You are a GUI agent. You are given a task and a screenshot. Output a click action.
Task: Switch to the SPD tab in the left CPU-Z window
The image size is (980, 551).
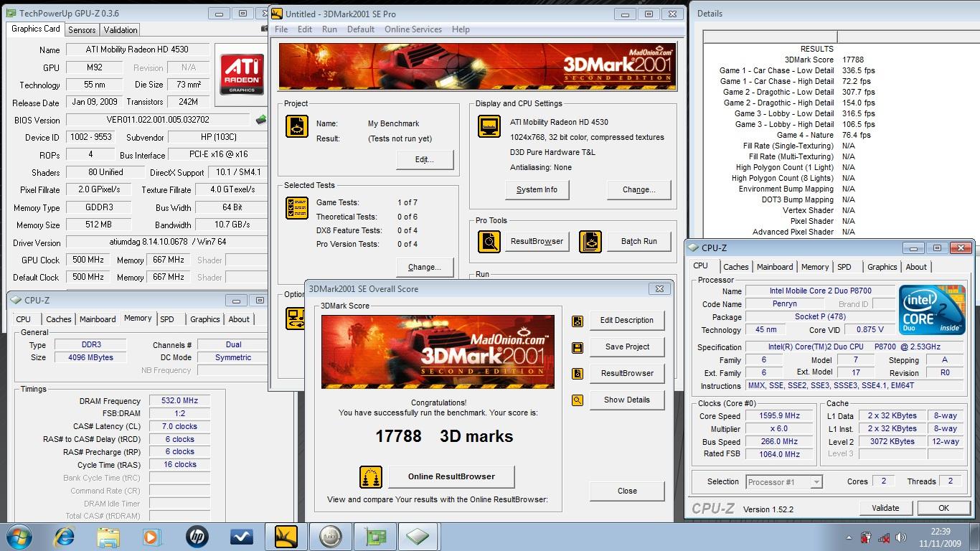[167, 319]
